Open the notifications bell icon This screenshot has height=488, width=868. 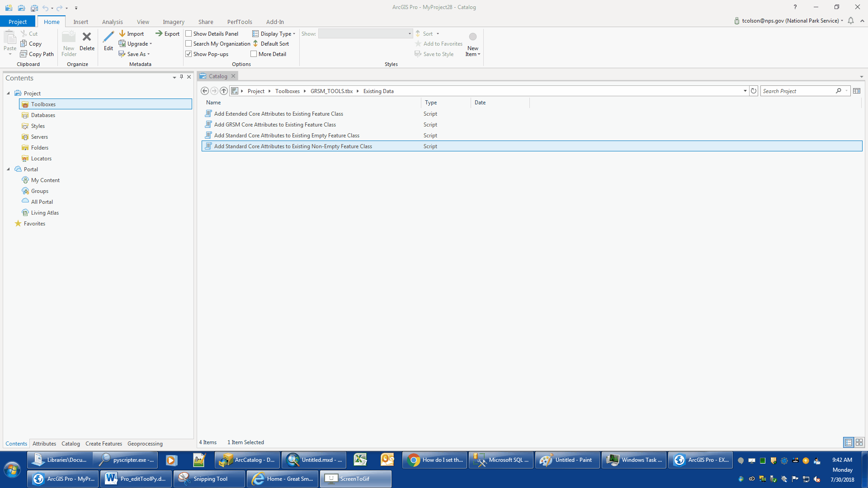click(x=851, y=21)
